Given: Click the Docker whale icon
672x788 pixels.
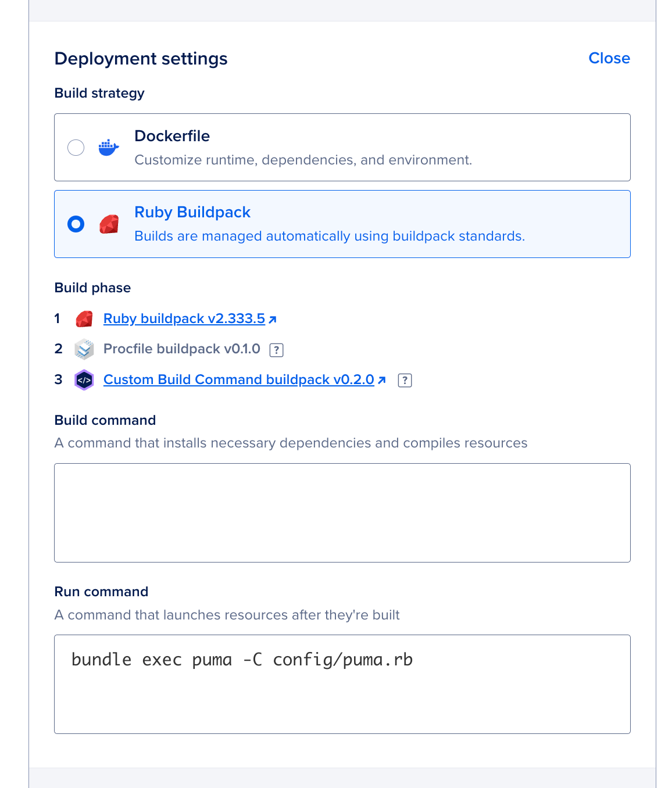Looking at the screenshot, I should (108, 148).
